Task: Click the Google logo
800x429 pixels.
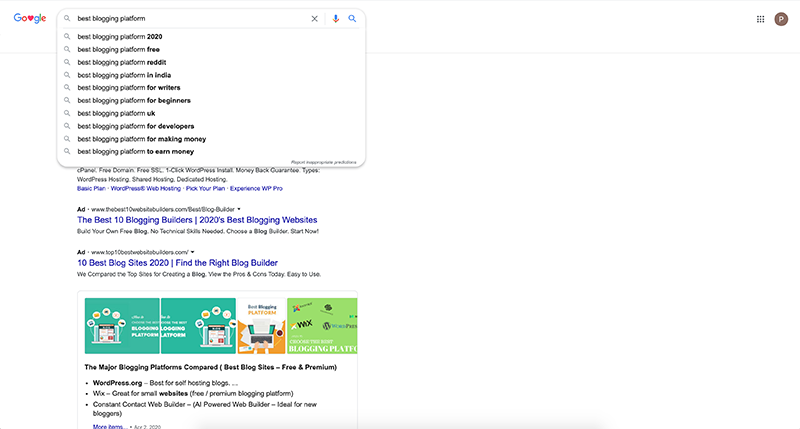Action: pos(30,18)
